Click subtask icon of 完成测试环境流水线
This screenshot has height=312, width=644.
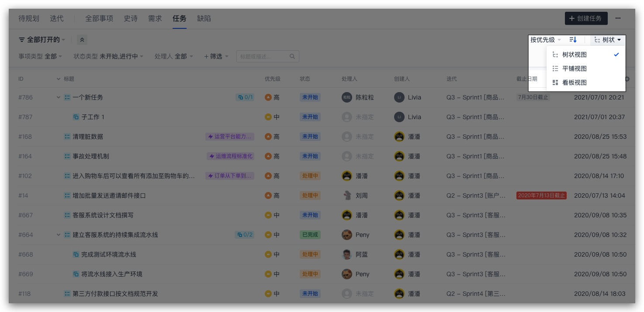click(x=76, y=254)
